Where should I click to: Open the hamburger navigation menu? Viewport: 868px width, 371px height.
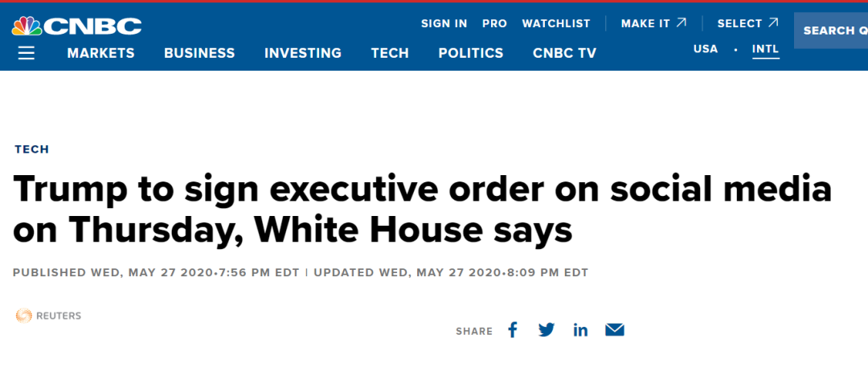click(x=26, y=53)
